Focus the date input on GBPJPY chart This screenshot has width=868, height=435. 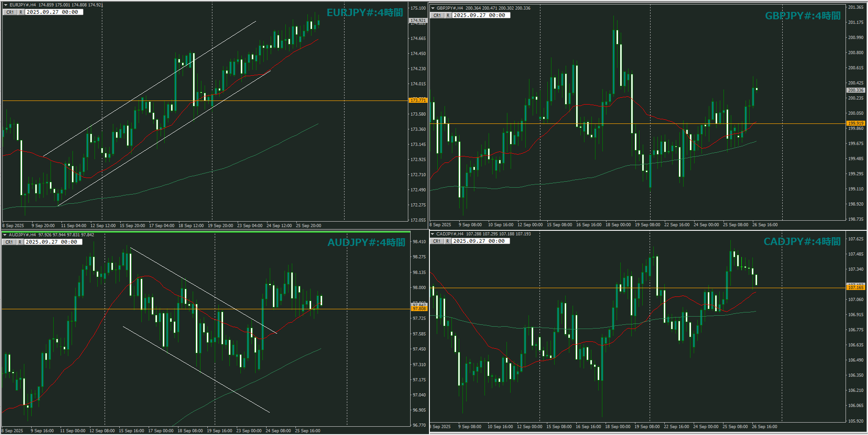(x=481, y=16)
